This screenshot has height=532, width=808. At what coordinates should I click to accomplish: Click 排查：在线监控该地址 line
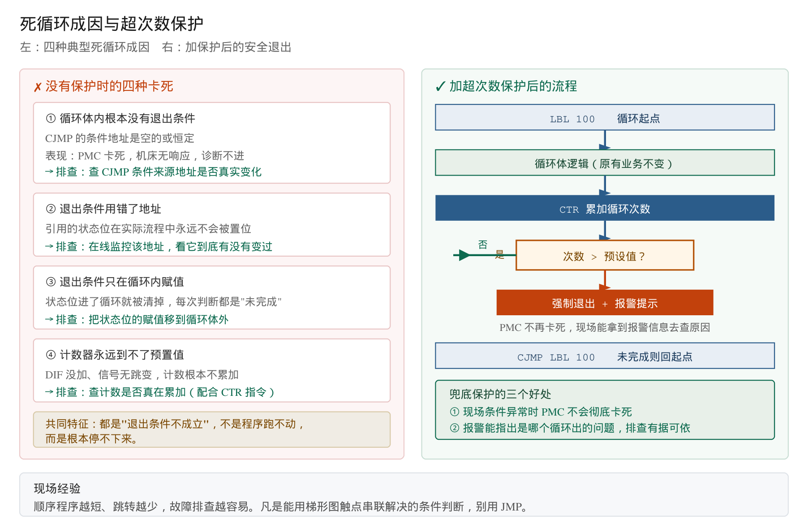click(x=159, y=246)
